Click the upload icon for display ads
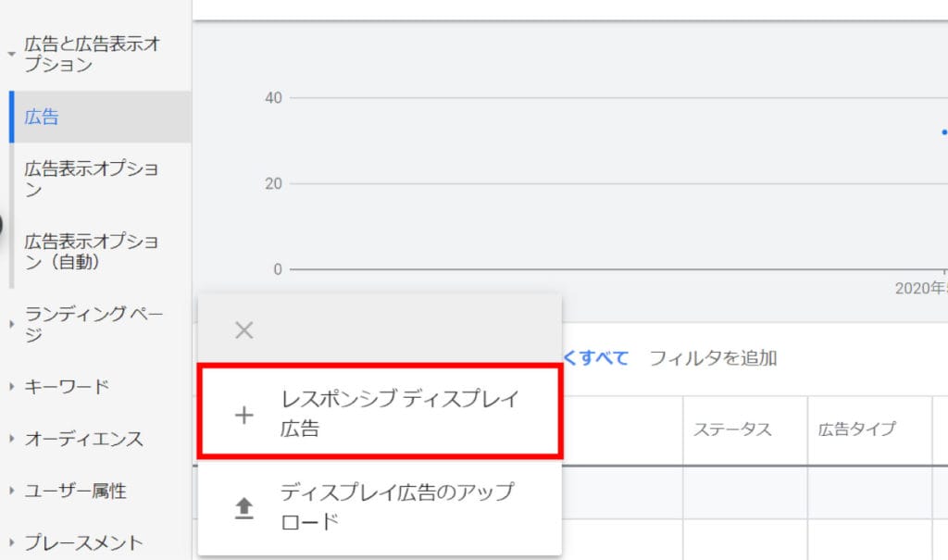 [x=244, y=508]
